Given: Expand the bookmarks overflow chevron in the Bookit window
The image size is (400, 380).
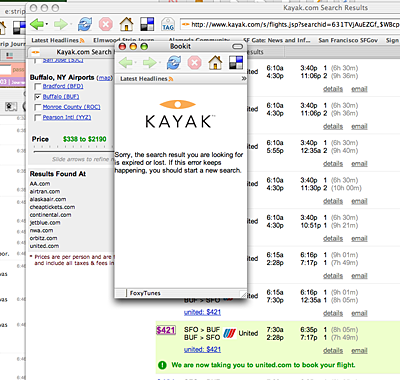Looking at the screenshot, I should 244,78.
